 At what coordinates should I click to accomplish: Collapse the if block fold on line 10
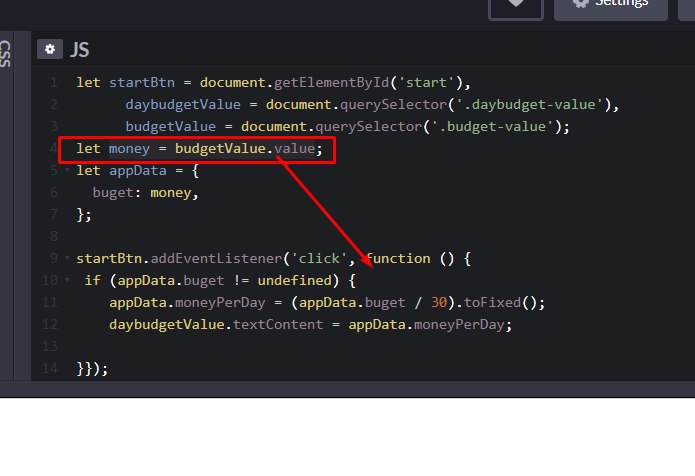click(x=67, y=280)
